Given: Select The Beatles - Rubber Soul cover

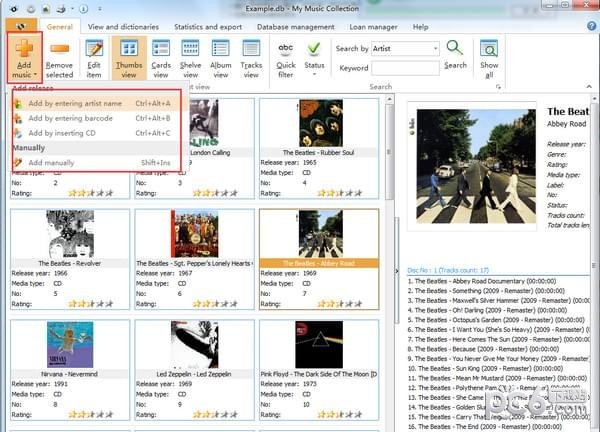Looking at the screenshot, I should [x=320, y=123].
